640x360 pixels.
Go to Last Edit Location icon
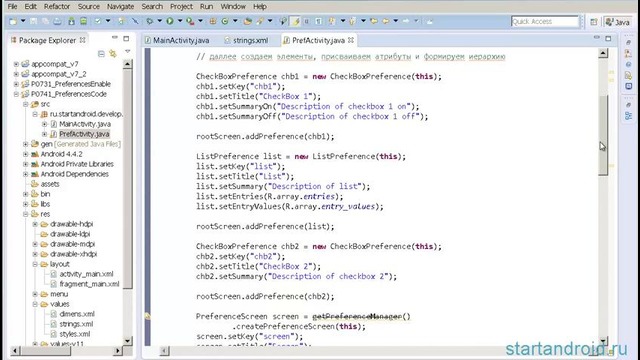(x=373, y=21)
